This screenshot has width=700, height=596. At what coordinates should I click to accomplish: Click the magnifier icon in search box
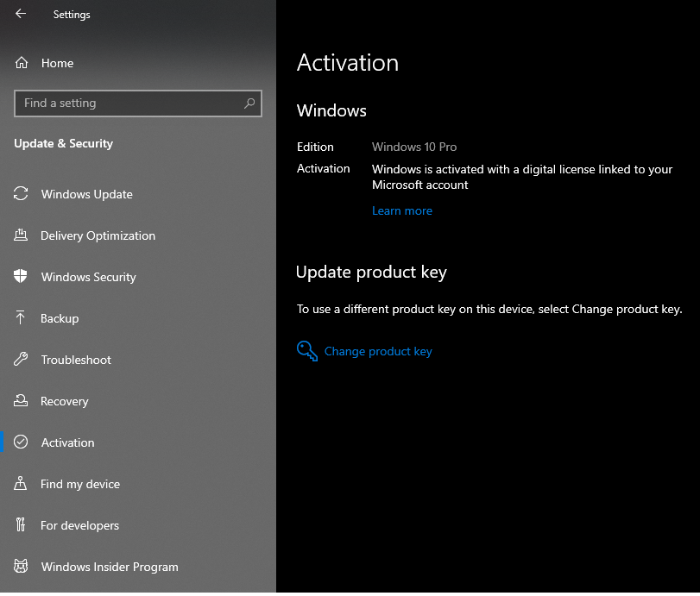click(249, 104)
